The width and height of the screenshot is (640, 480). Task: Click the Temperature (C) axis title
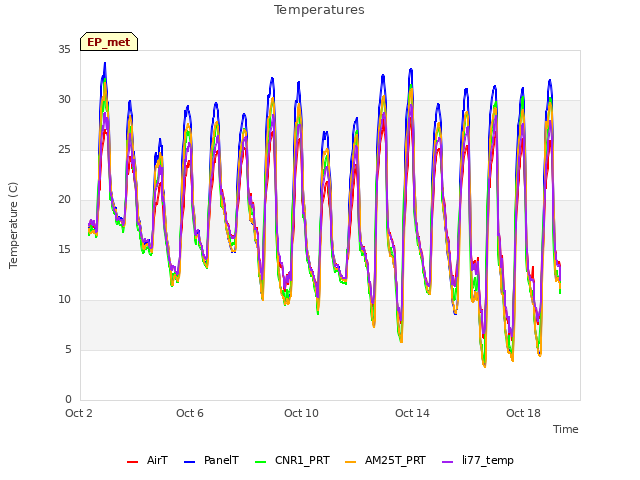13,225
